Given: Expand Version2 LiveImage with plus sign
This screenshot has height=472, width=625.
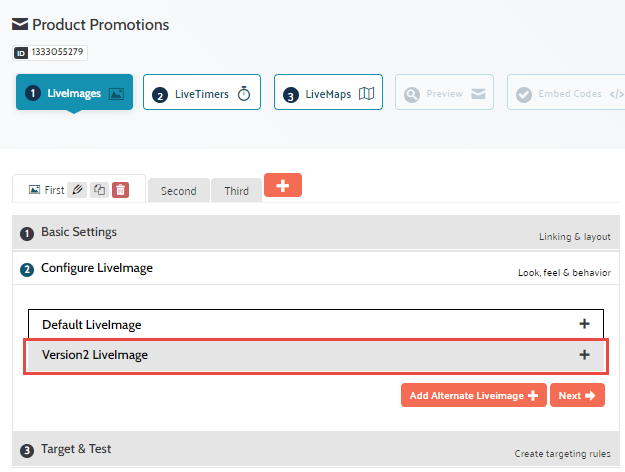Looking at the screenshot, I should 584,355.
